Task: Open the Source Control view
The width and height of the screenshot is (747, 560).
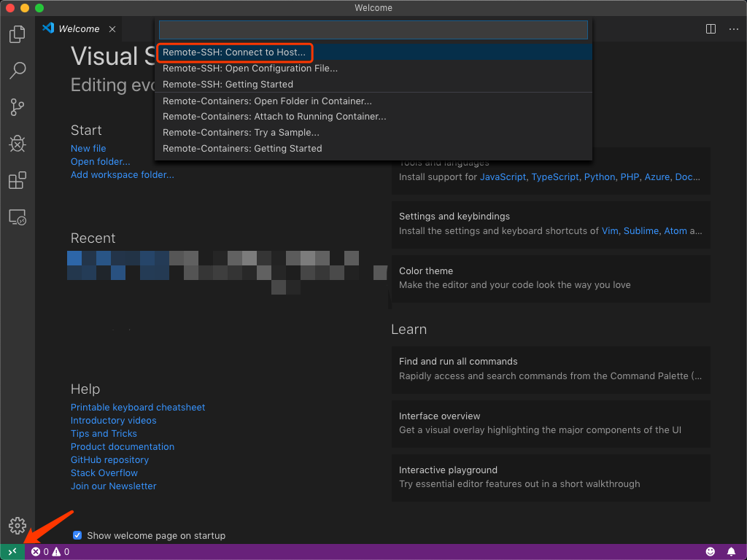Action: tap(18, 107)
